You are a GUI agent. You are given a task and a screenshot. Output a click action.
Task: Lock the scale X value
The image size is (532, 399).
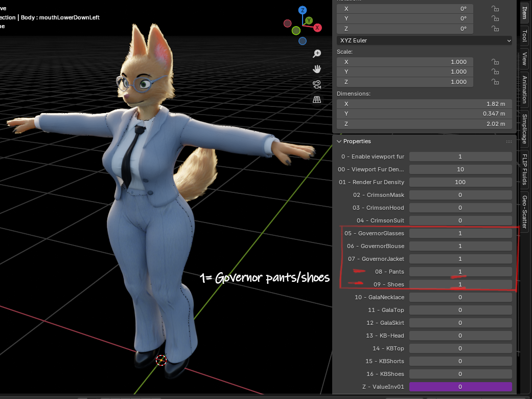click(495, 62)
